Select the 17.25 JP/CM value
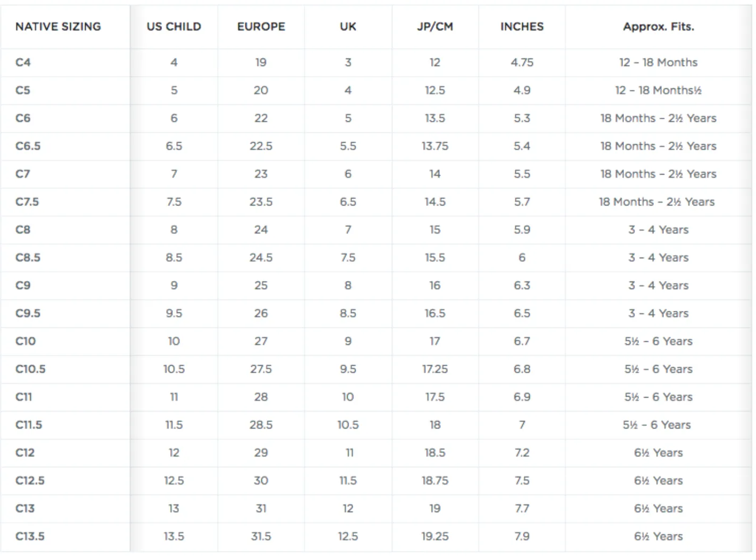The height and width of the screenshot is (560, 756). 435,369
